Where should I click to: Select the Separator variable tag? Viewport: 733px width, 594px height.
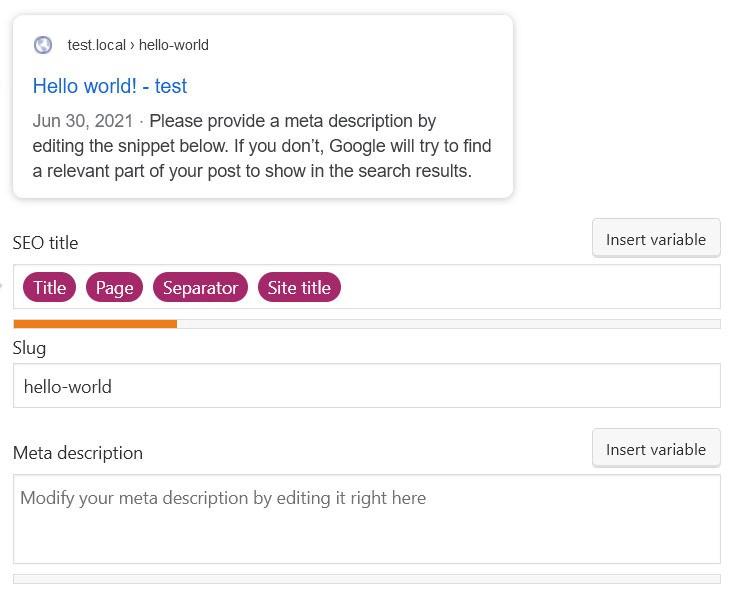pyautogui.click(x=201, y=287)
